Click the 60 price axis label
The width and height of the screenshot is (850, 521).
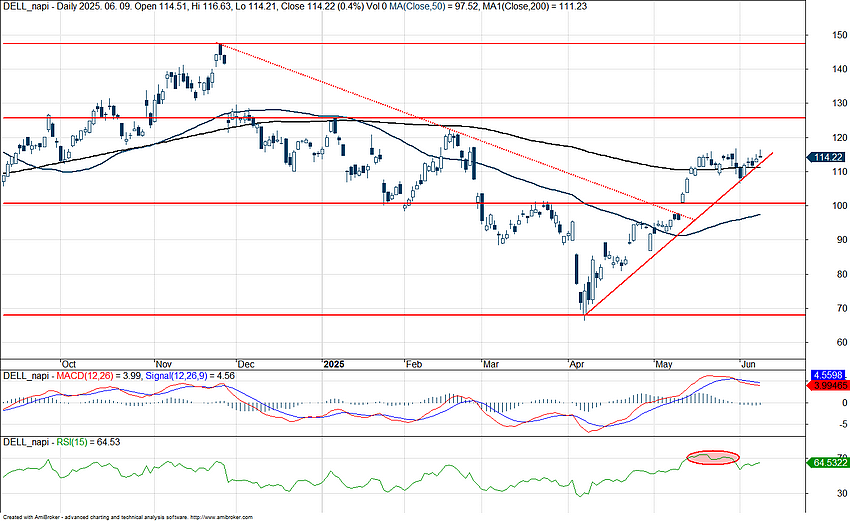point(842,343)
